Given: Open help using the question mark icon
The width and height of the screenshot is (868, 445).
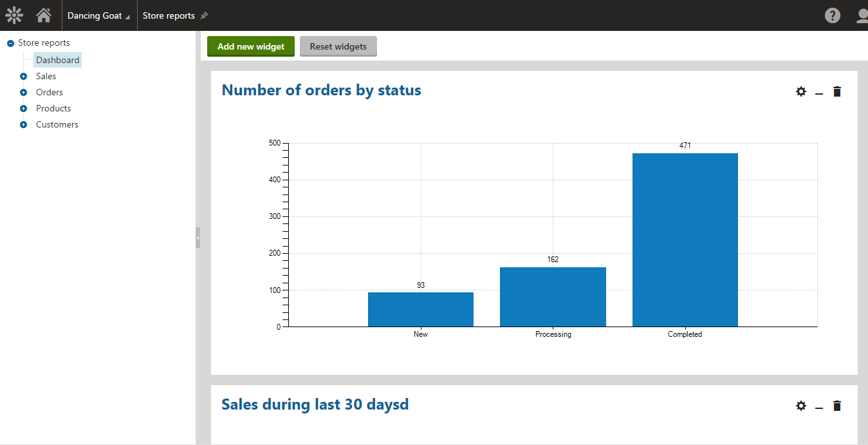Looking at the screenshot, I should [x=832, y=15].
